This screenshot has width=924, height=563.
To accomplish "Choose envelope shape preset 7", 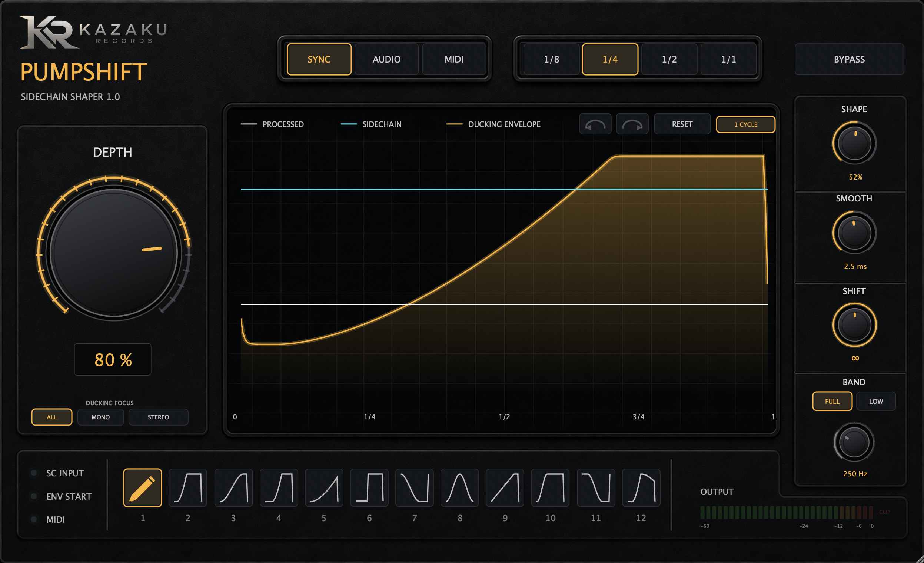I will click(x=414, y=487).
